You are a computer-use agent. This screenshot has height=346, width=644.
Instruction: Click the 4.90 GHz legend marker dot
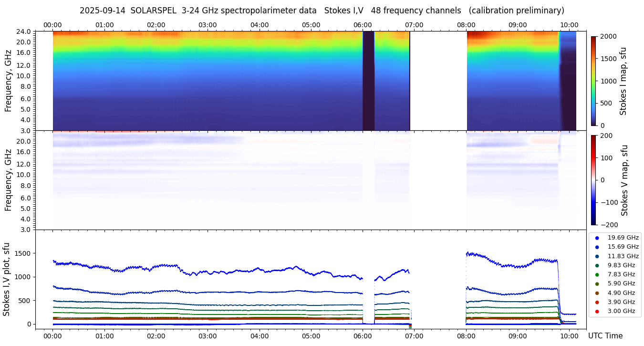pyautogui.click(x=597, y=293)
